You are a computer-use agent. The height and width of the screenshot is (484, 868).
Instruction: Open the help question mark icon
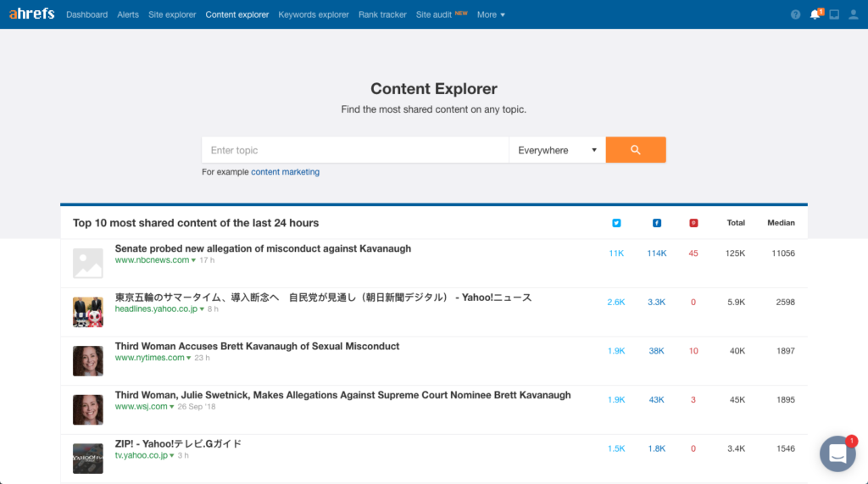click(795, 15)
